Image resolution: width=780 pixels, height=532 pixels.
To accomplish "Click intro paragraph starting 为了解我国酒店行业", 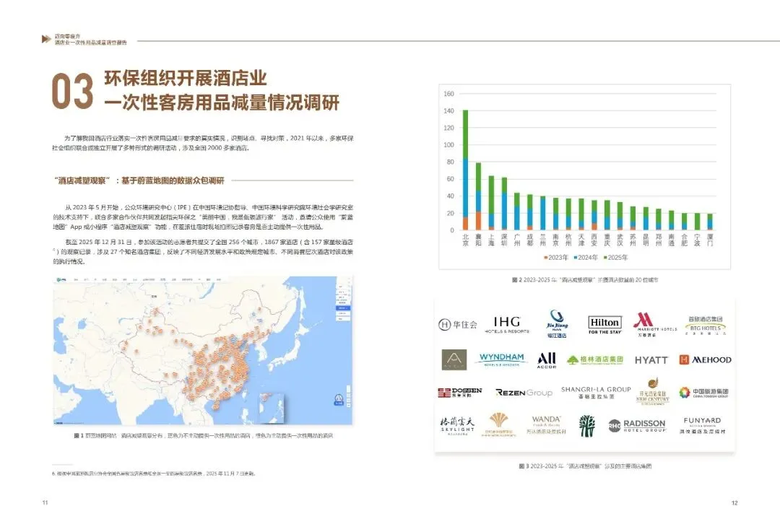I will pos(203,143).
